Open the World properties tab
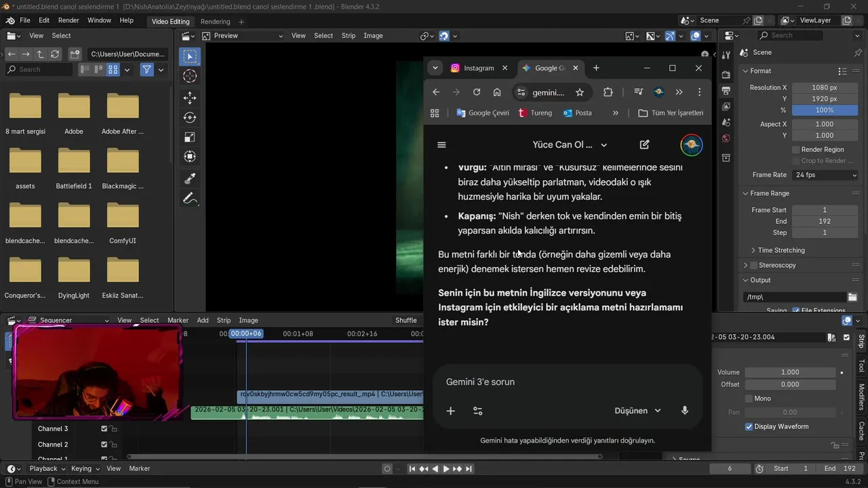Image resolution: width=868 pixels, height=488 pixels. 726,138
